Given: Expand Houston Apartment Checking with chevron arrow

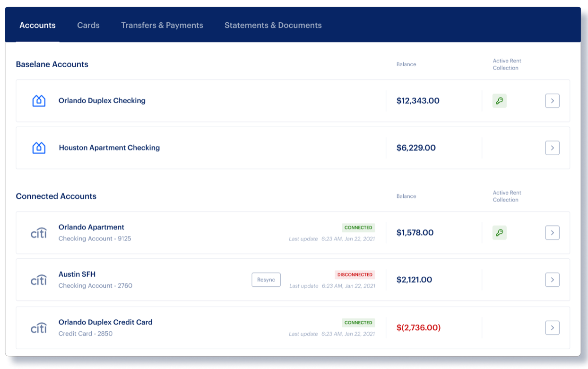Looking at the screenshot, I should coord(553,148).
